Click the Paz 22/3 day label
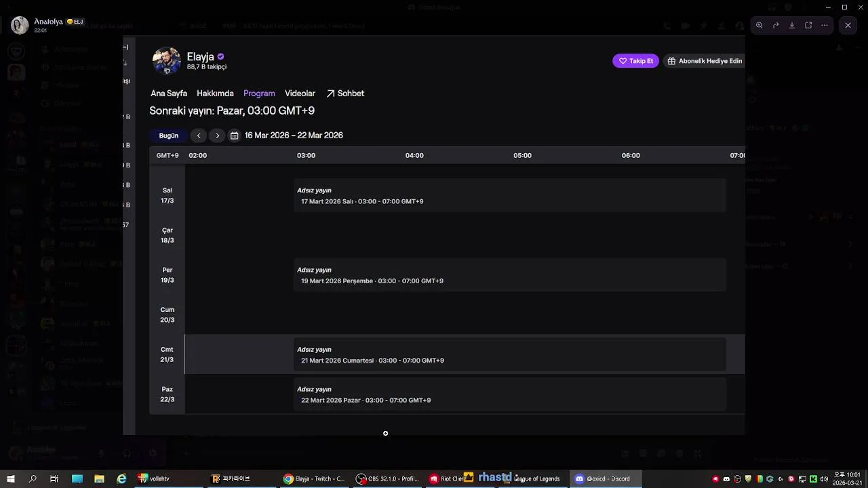Image resolution: width=868 pixels, height=488 pixels. pyautogui.click(x=167, y=394)
